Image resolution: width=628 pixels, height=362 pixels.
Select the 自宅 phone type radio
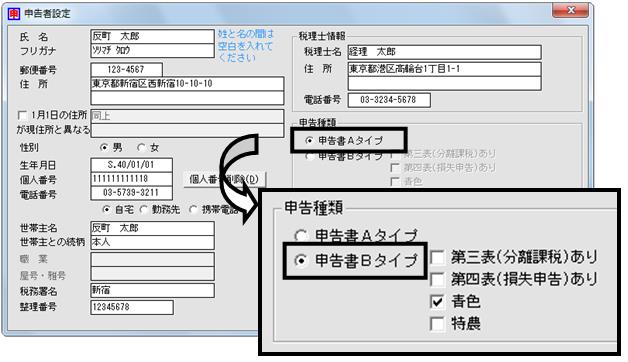coord(107,209)
